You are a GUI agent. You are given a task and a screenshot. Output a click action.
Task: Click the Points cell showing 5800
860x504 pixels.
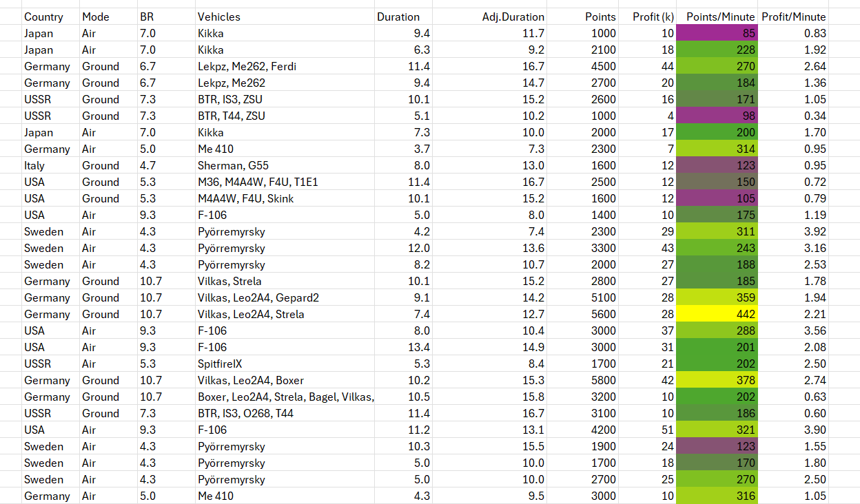(583, 380)
